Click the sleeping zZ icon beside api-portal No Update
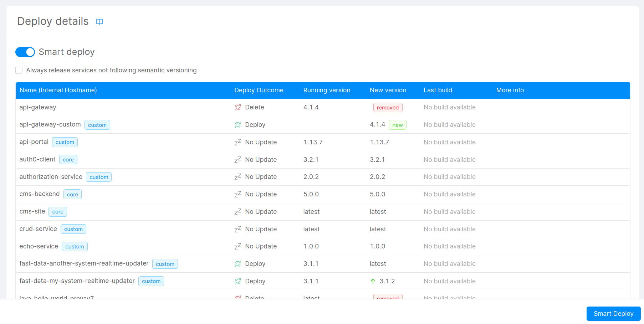 click(237, 142)
